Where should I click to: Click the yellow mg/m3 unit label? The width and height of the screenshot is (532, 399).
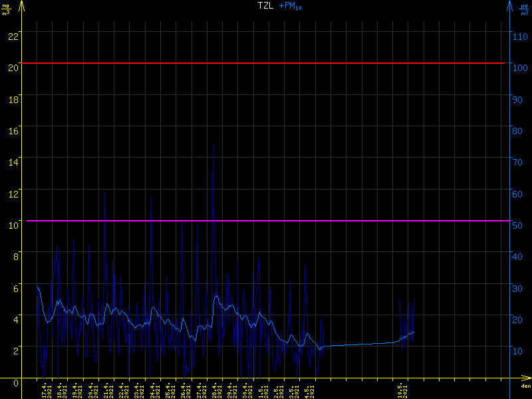6,9
